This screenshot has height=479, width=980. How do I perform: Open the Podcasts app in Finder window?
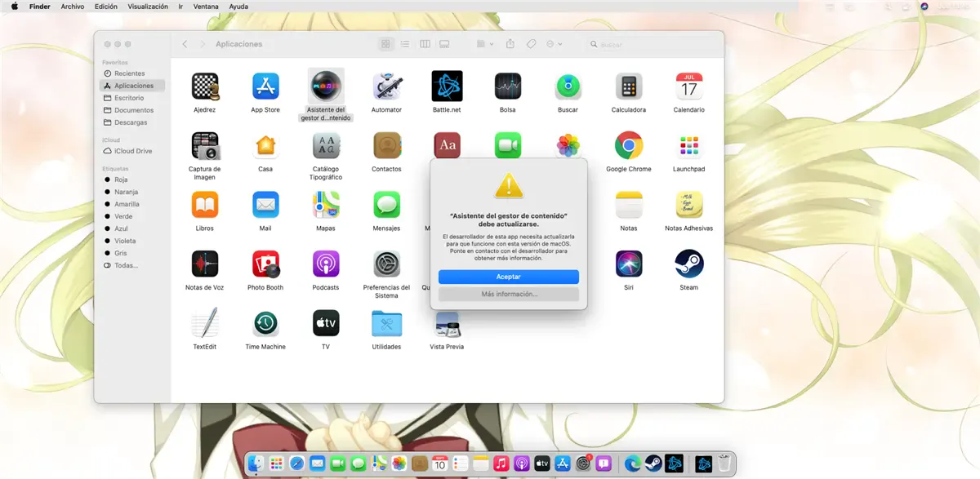(326, 264)
